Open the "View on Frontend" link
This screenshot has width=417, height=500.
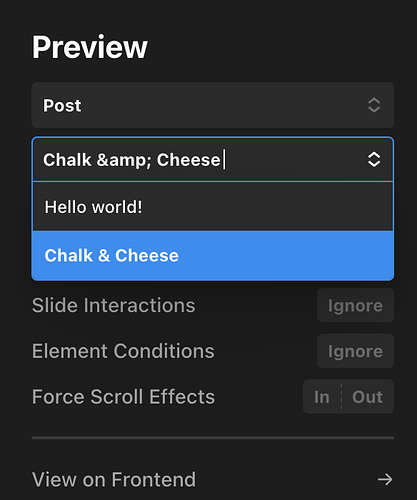[x=213, y=479]
